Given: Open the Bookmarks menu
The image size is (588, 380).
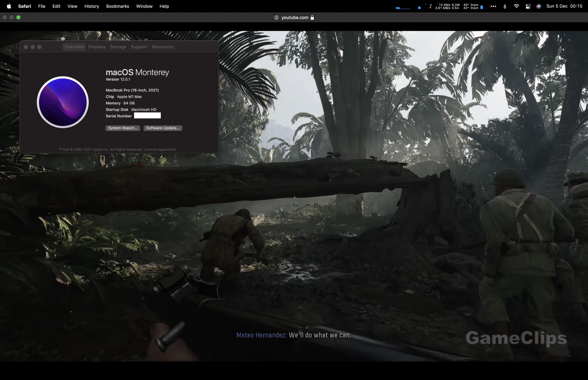Looking at the screenshot, I should click(117, 6).
